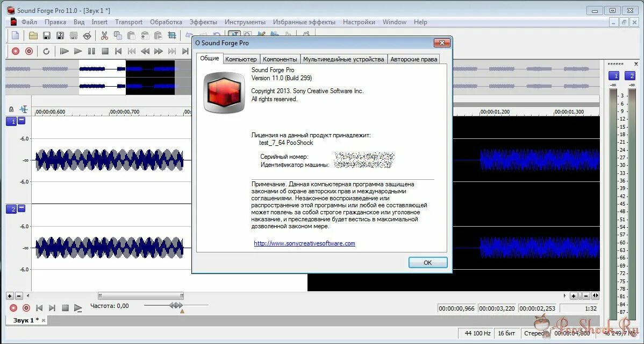Zoom out vertically using minus at bottom left
This screenshot has height=344, width=644.
pos(19,296)
